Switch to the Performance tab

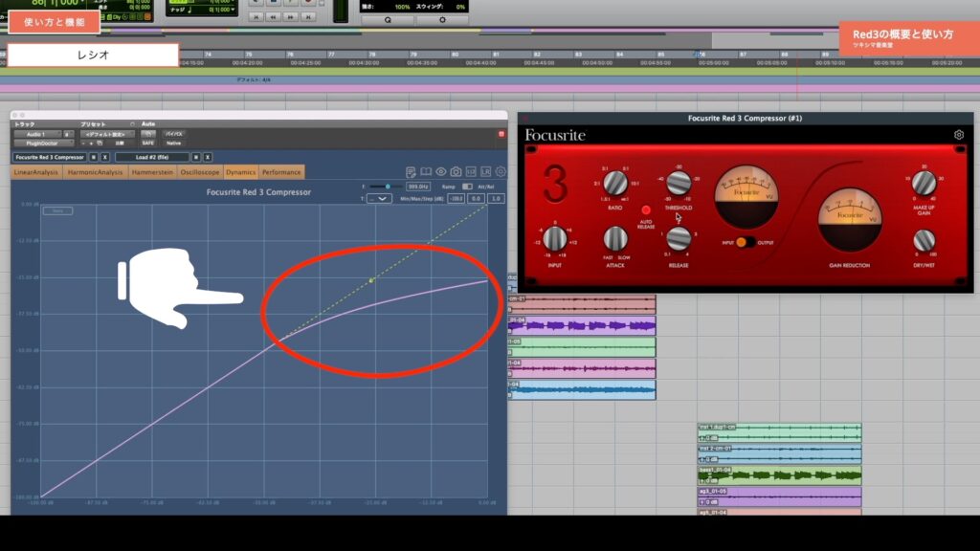pyautogui.click(x=281, y=172)
